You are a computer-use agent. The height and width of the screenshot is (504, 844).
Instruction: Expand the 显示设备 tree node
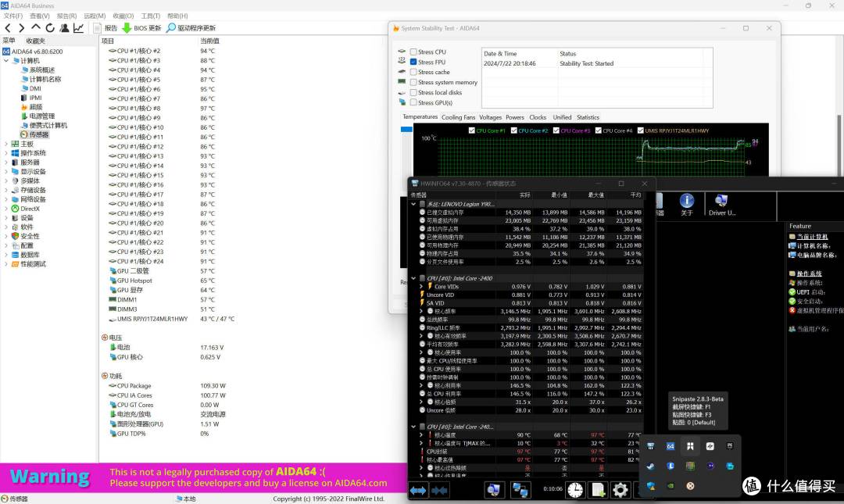(x=6, y=172)
